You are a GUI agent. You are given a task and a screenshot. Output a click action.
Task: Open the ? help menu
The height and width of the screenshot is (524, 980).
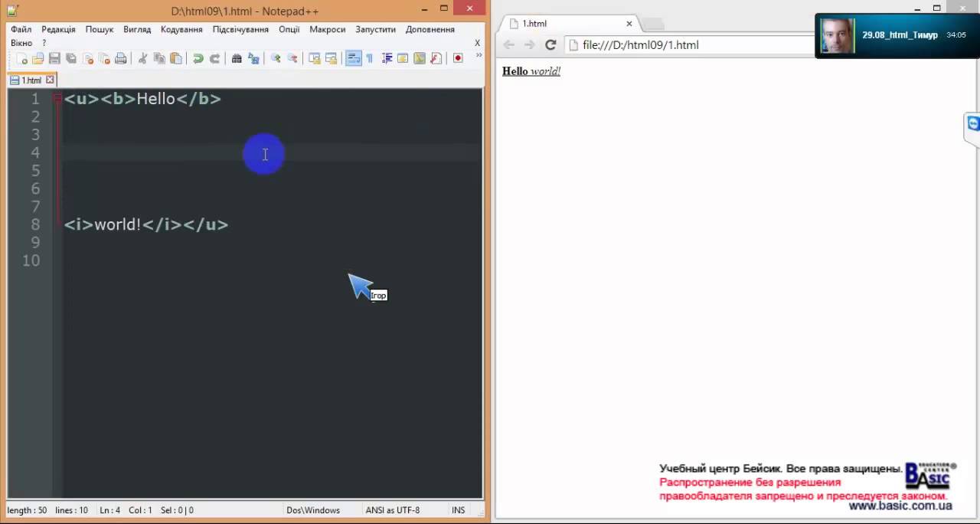tap(44, 43)
